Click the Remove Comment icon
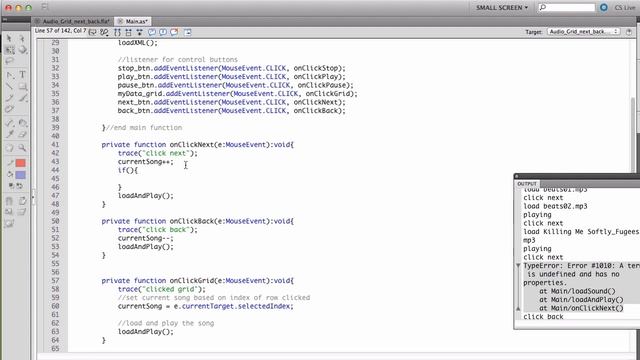The height and width of the screenshot is (360, 640). tap(174, 32)
